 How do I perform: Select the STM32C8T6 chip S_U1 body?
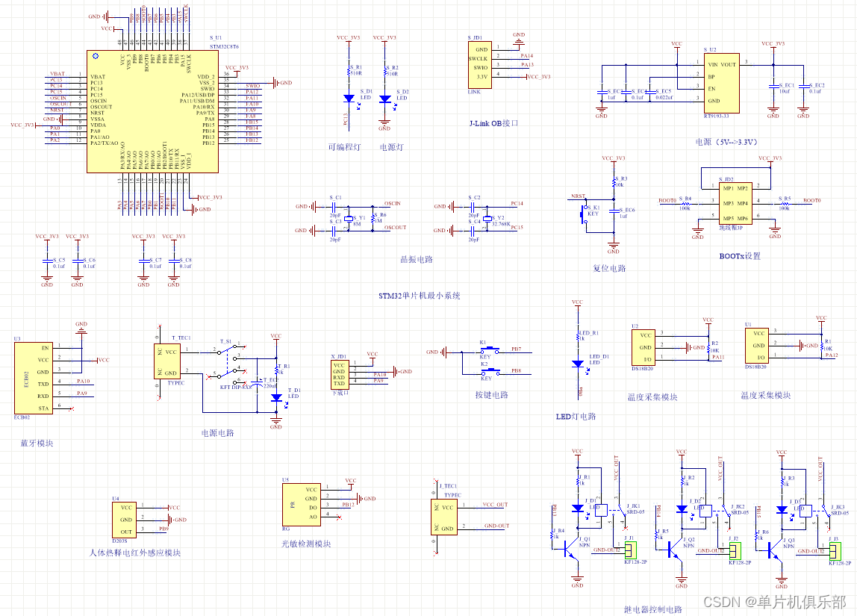tap(152, 112)
